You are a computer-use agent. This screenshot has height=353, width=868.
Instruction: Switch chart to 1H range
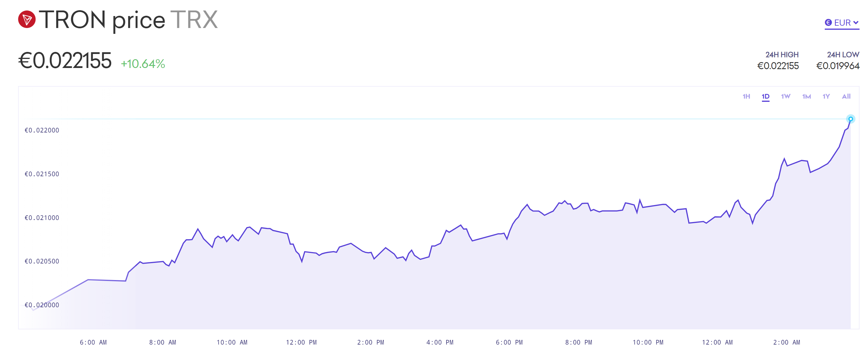[x=746, y=97]
